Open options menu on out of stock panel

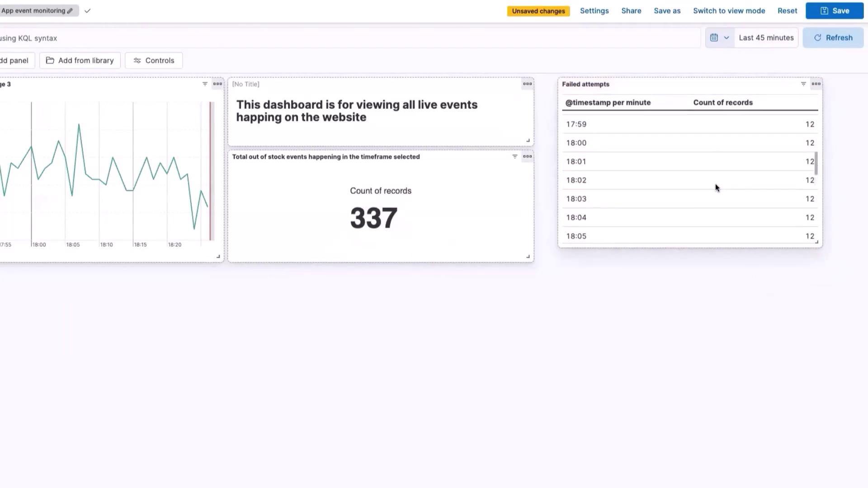coord(527,157)
